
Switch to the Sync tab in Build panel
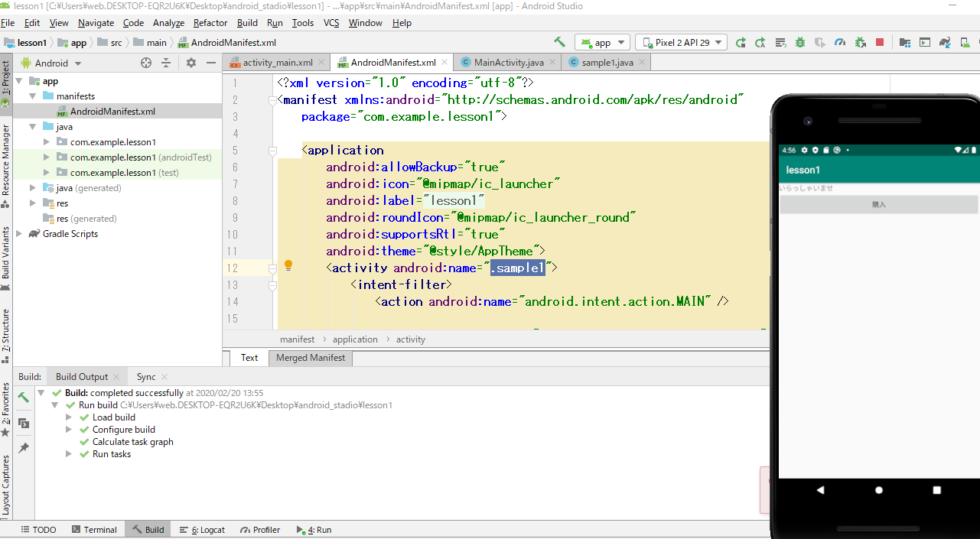pos(146,377)
